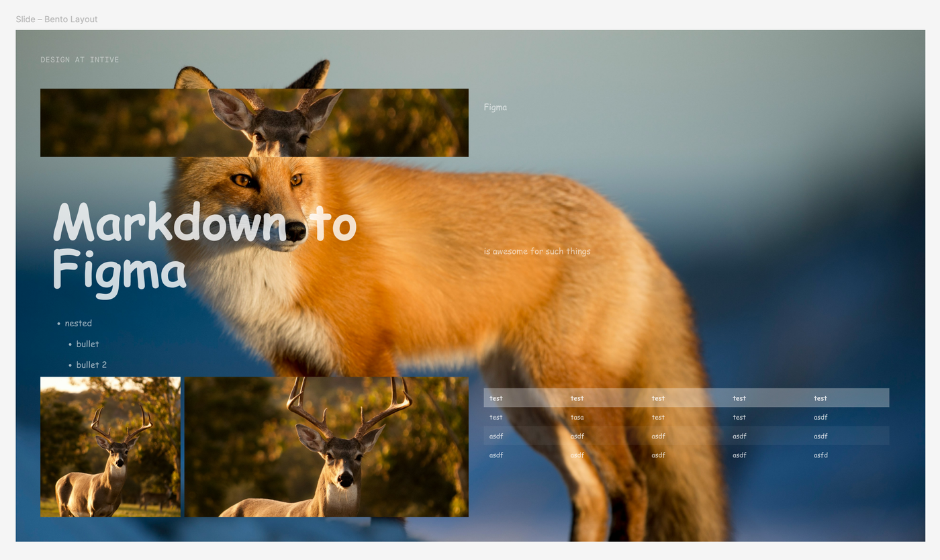The width and height of the screenshot is (940, 560).
Task: Select the bullet item reading only "bullet"
Action: (x=87, y=344)
